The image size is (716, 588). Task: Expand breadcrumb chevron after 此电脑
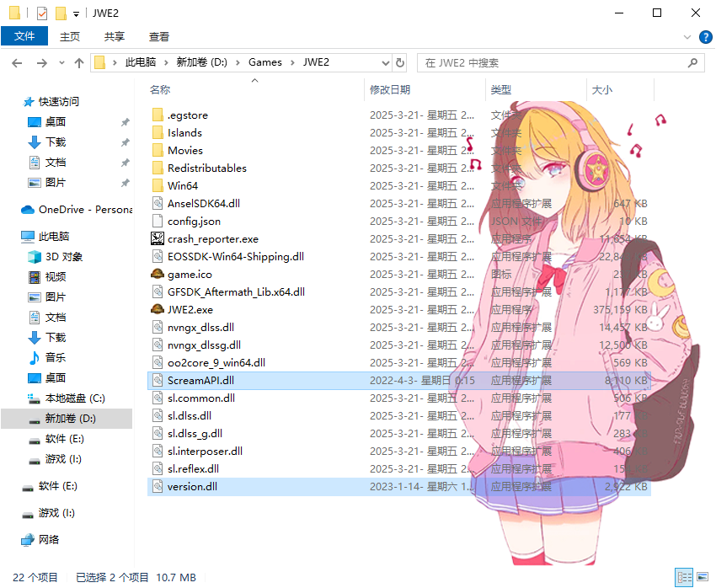coord(166,62)
